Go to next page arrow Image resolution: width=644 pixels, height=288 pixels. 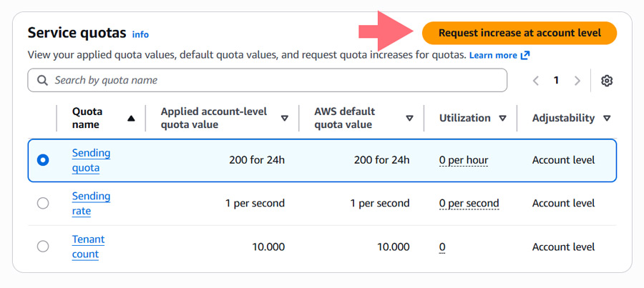[577, 81]
